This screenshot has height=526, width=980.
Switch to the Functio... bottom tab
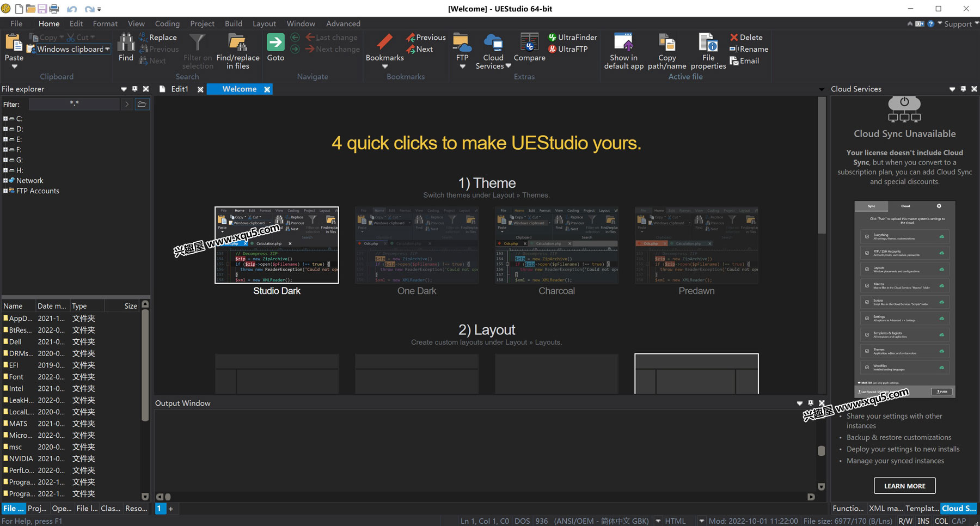[x=848, y=509]
